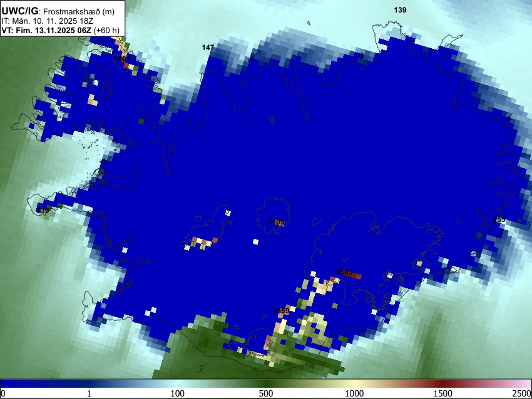
Task: Click the 1359 value on the map
Action: (x=281, y=311)
